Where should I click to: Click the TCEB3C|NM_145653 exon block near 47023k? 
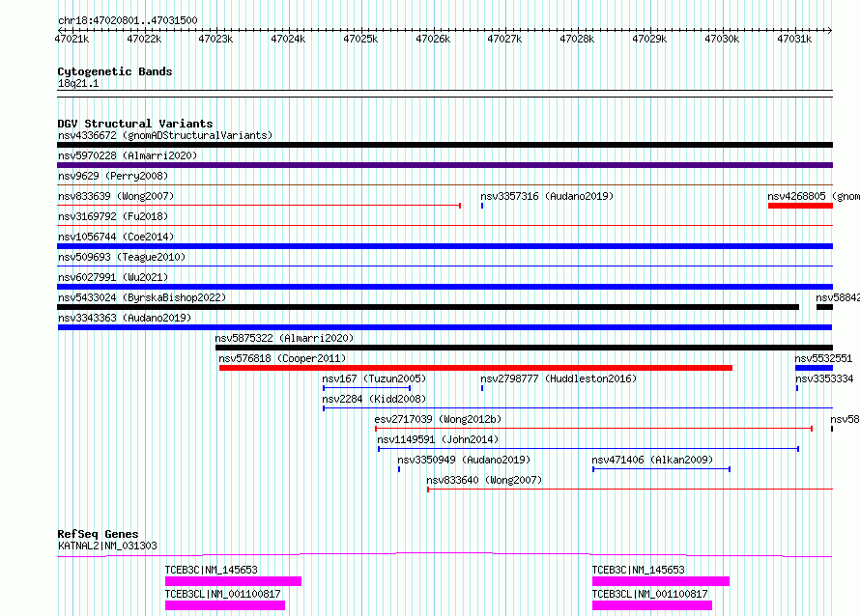point(233,581)
